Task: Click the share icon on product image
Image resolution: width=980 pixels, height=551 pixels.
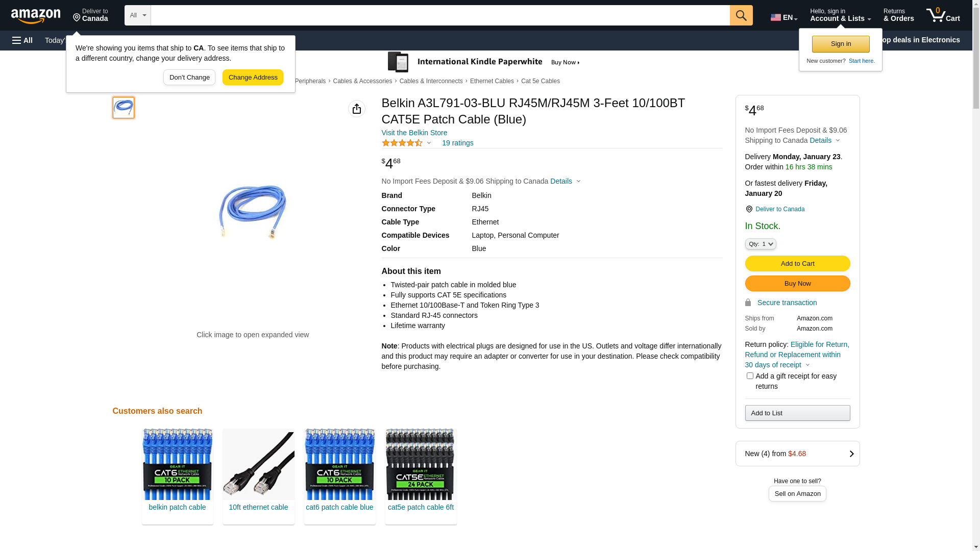Action: [357, 109]
